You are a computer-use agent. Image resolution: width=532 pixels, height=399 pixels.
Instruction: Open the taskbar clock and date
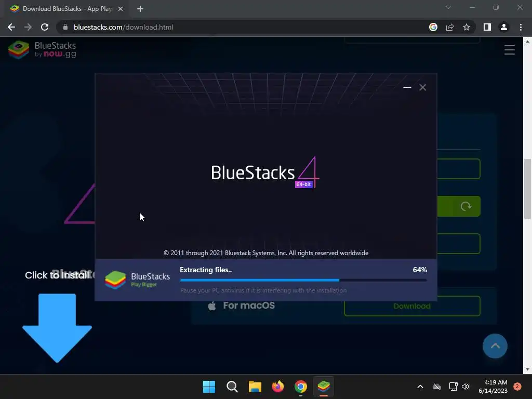point(493,387)
